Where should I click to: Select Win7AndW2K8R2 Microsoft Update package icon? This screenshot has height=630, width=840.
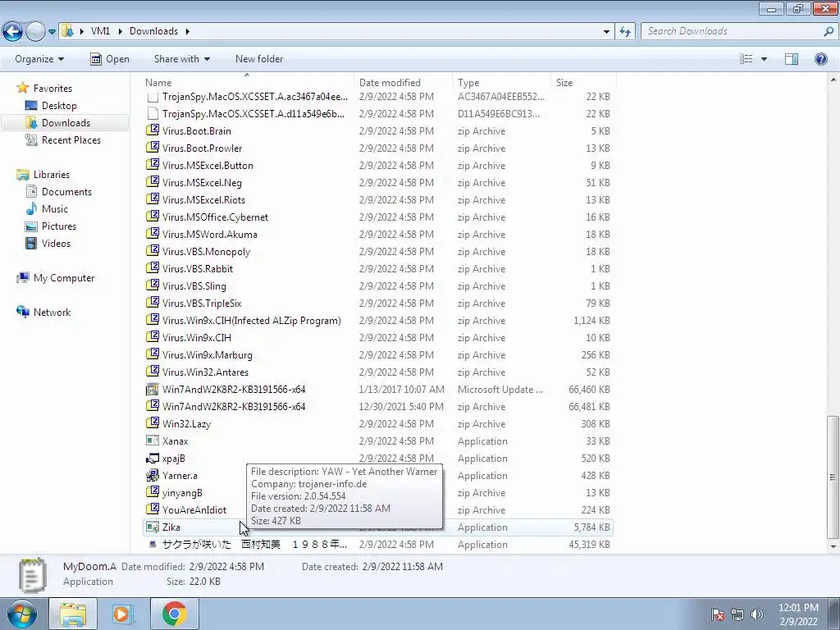tap(153, 390)
